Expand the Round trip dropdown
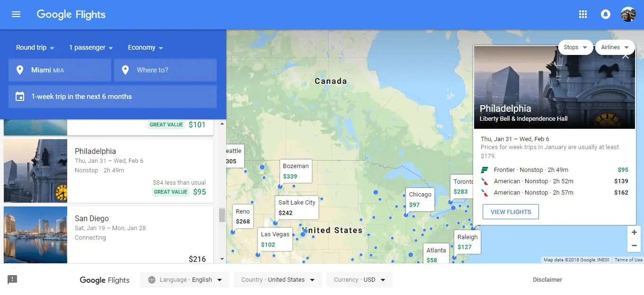Screen dimensions: 644x295 [35, 48]
